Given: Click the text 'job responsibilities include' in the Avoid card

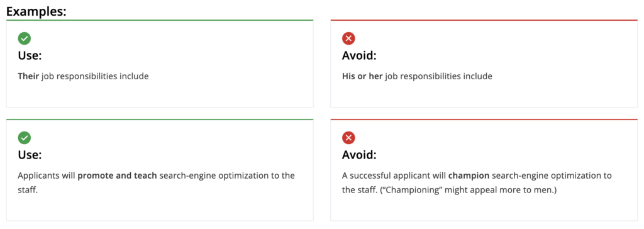Looking at the screenshot, I should (438, 77).
